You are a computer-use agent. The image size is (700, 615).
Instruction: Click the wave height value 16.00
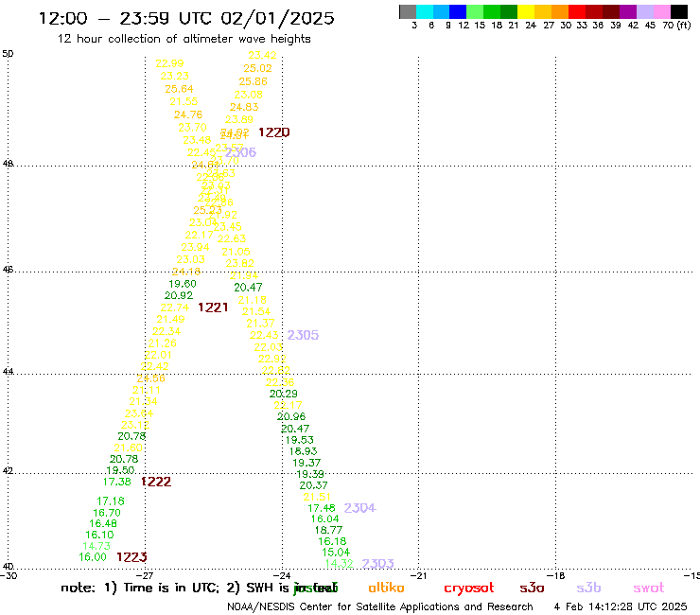[93, 557]
